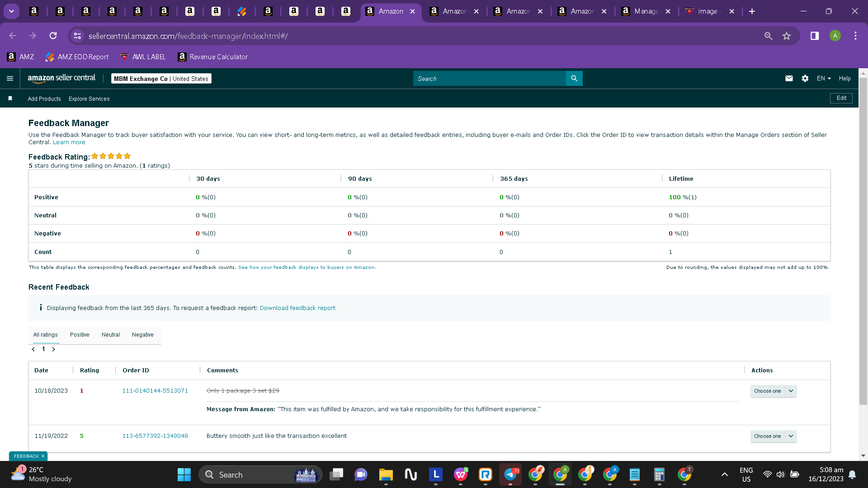
Task: Open the Help link
Action: (844, 79)
